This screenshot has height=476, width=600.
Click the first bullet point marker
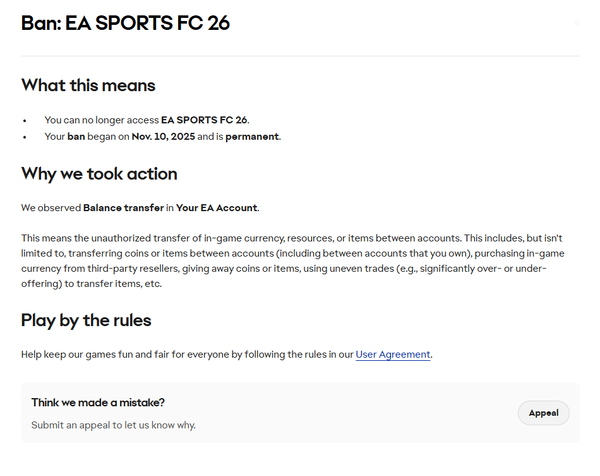click(24, 120)
